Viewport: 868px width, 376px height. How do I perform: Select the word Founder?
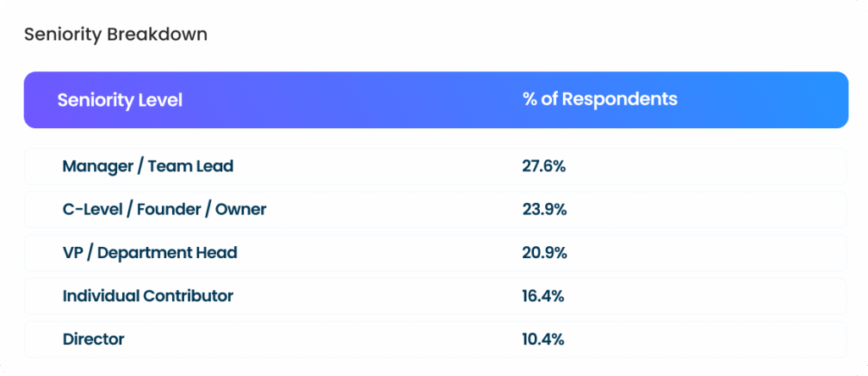click(x=171, y=209)
